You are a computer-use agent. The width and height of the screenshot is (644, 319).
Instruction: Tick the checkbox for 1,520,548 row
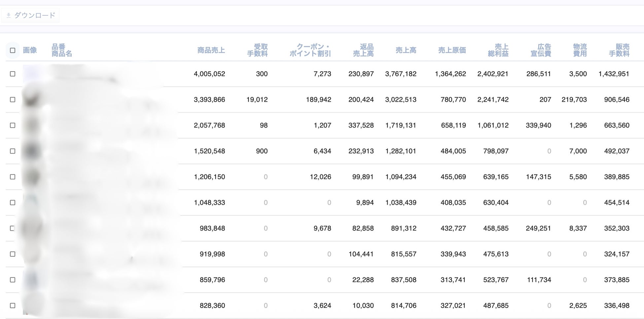coord(13,151)
